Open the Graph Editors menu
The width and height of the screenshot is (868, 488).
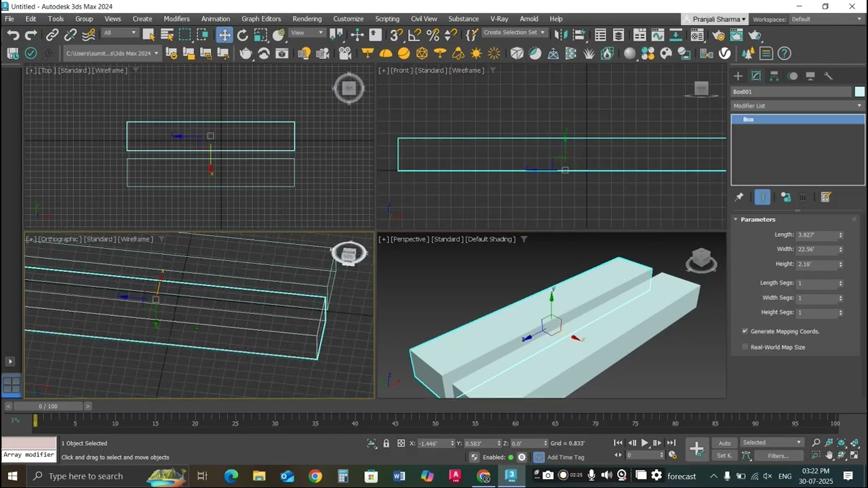pyautogui.click(x=261, y=19)
